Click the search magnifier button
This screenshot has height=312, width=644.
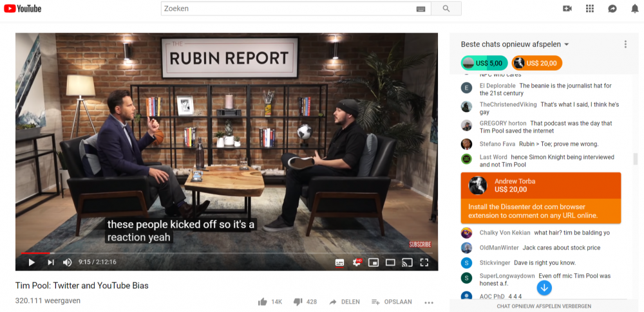[x=446, y=8]
